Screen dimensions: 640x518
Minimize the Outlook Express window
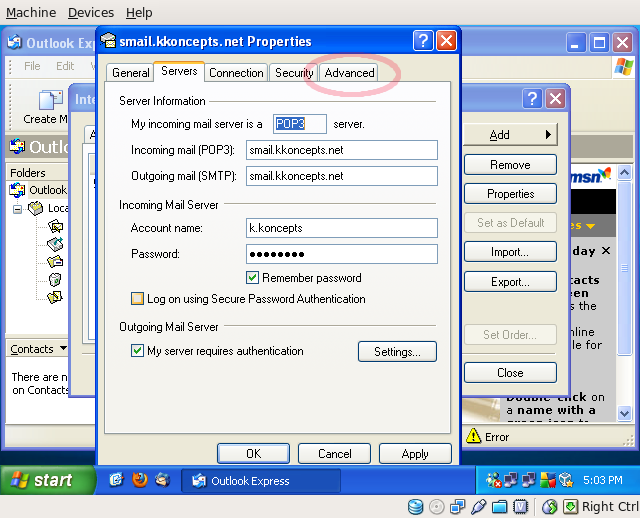click(x=575, y=42)
